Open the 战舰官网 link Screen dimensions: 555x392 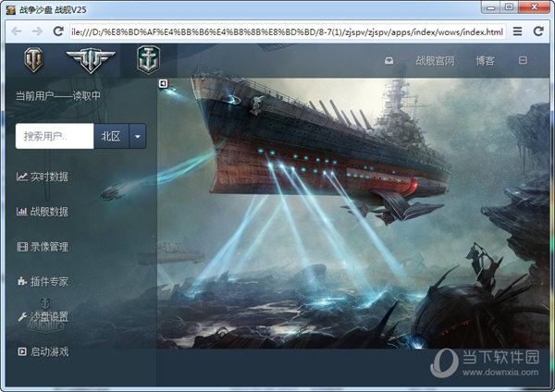click(x=435, y=61)
